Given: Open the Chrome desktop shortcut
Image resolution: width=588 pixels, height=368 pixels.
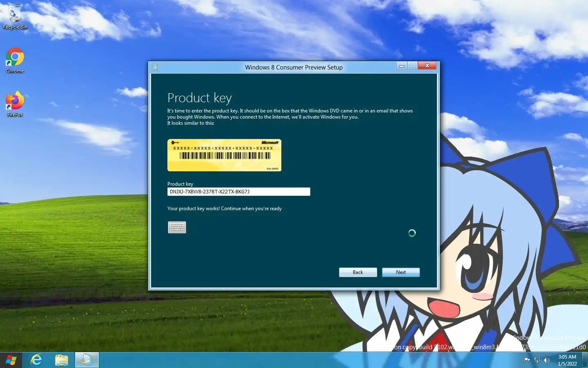Looking at the screenshot, I should (x=15, y=61).
